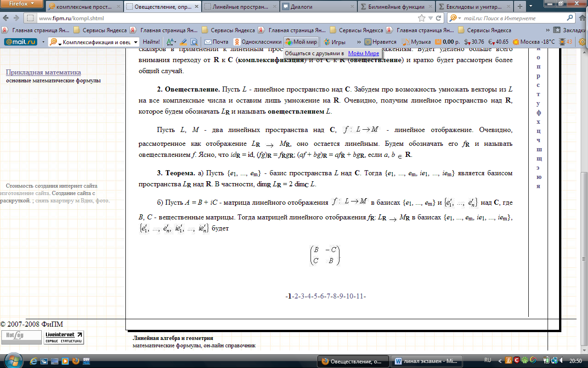The height and width of the screenshot is (368, 588).
Task: Go to page 11 in pagination
Action: [360, 296]
